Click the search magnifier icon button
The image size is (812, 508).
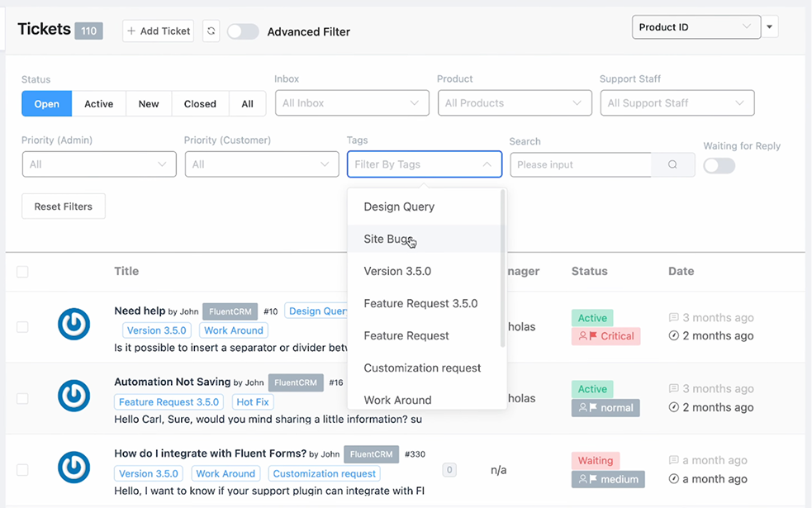click(672, 164)
